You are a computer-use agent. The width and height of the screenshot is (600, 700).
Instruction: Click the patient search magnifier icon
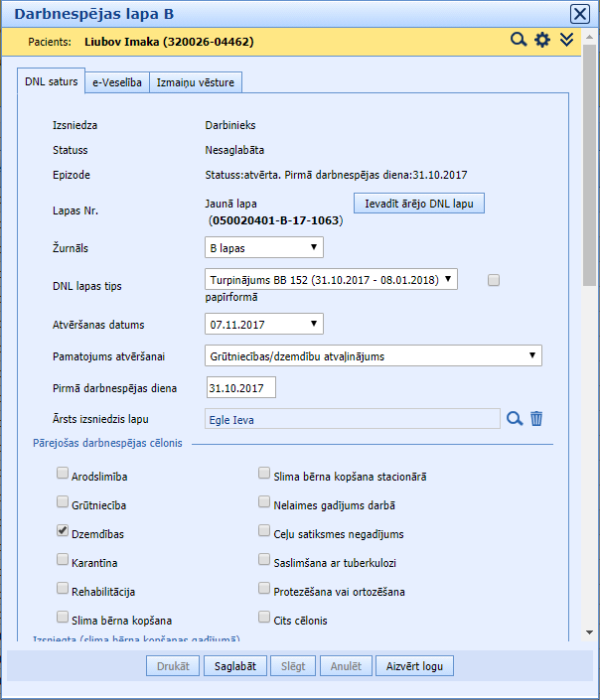[518, 40]
